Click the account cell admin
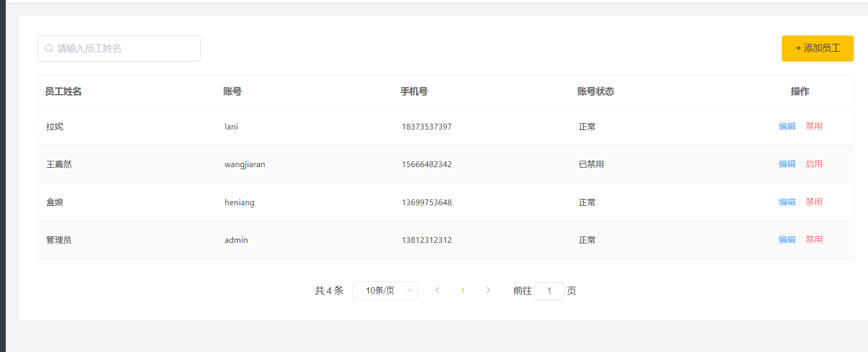 (236, 240)
